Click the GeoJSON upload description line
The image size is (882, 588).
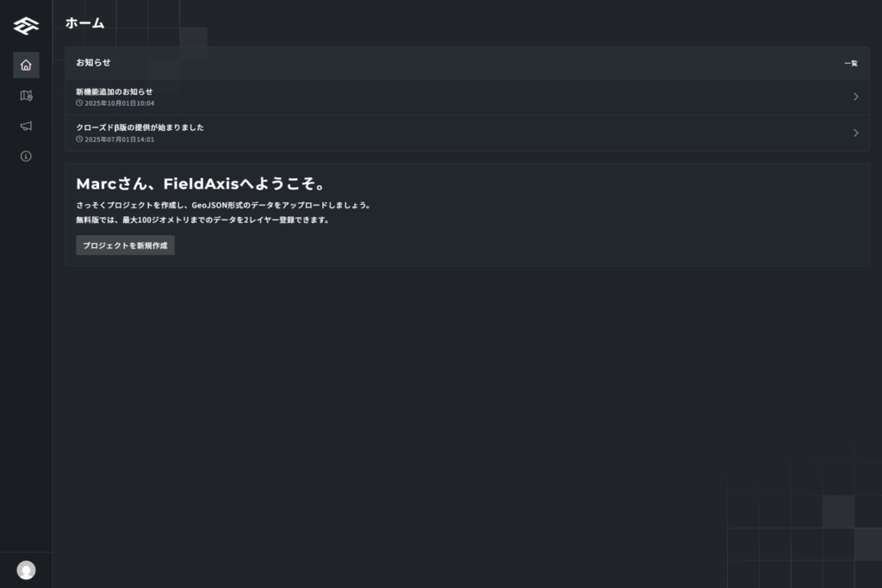coord(223,205)
